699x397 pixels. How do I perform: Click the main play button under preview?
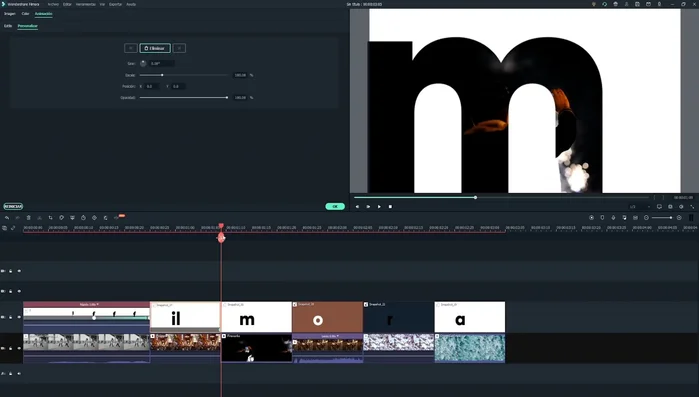[x=379, y=207]
